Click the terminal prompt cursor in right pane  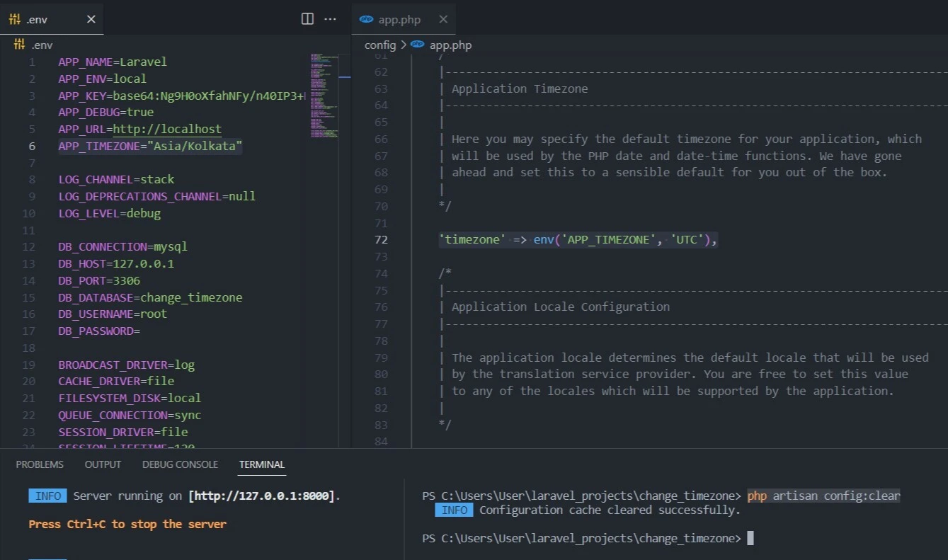[750, 539]
